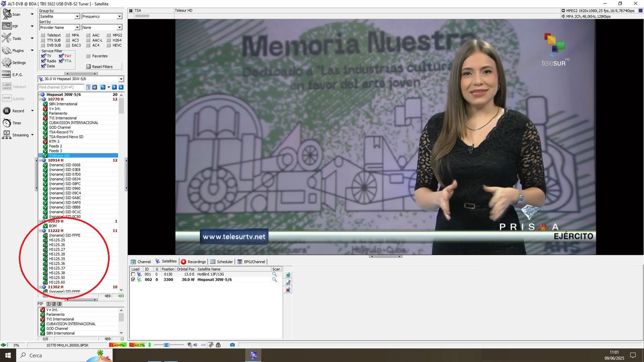The height and width of the screenshot is (362, 644).
Task: Switch to the Scheduler tab
Action: [x=222, y=262]
